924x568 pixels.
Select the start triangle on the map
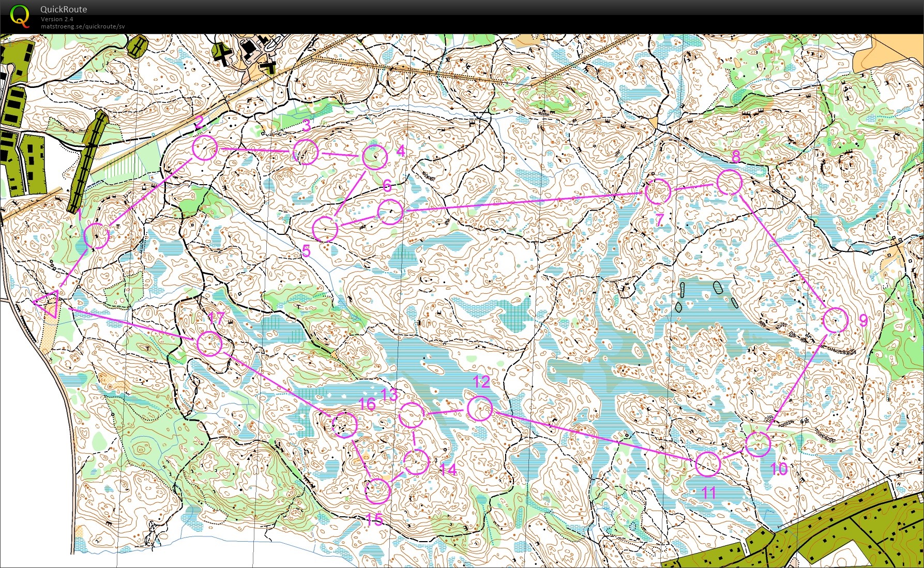point(48,304)
